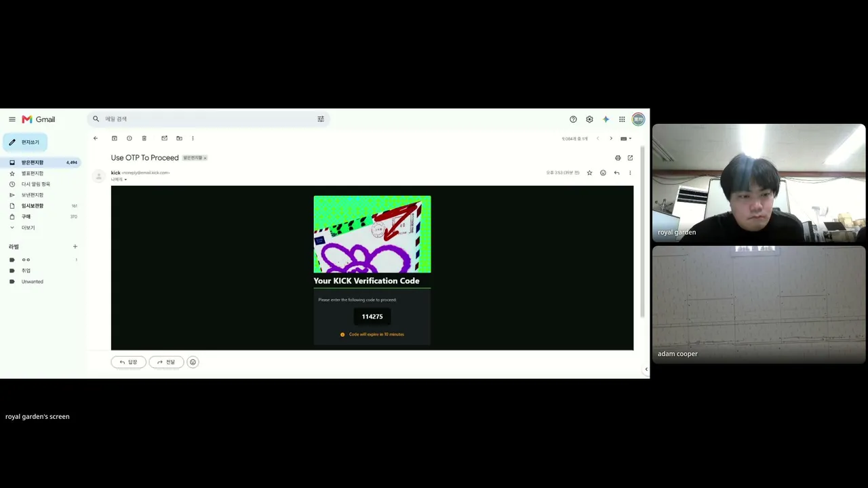The image size is (868, 488).
Task: Create a new label with plus
Action: coord(75,247)
